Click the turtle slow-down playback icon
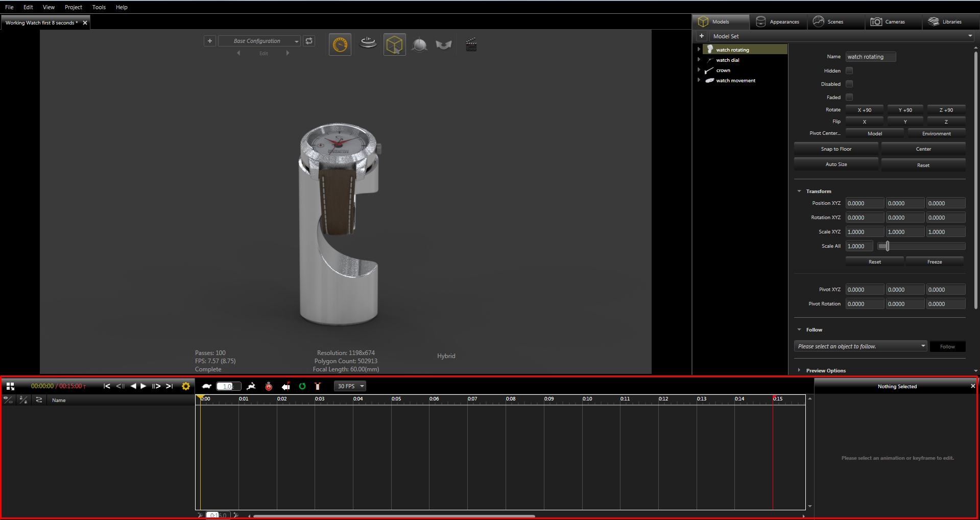The image size is (980, 520). coord(207,386)
